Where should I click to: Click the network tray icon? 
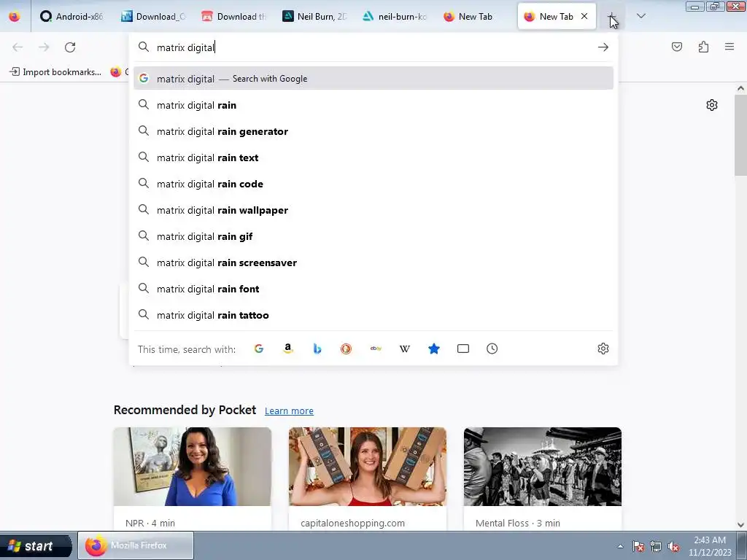click(656, 546)
